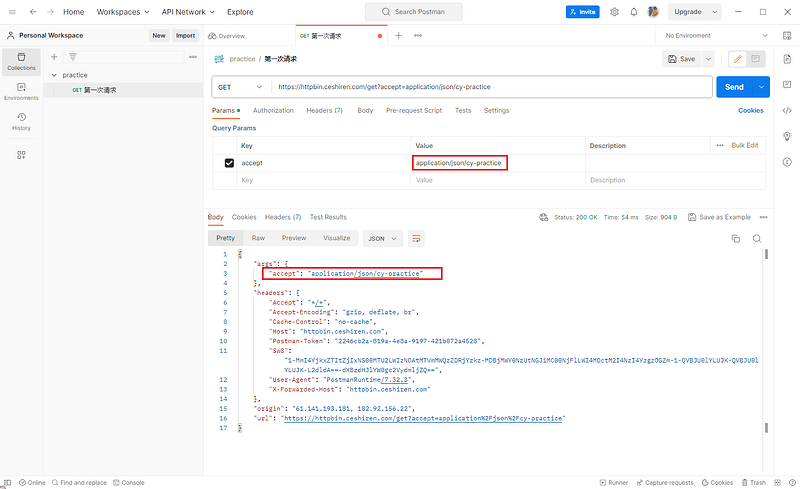Image resolution: width=800 pixels, height=489 pixels.
Task: Open the request Body tab
Action: tap(365, 110)
